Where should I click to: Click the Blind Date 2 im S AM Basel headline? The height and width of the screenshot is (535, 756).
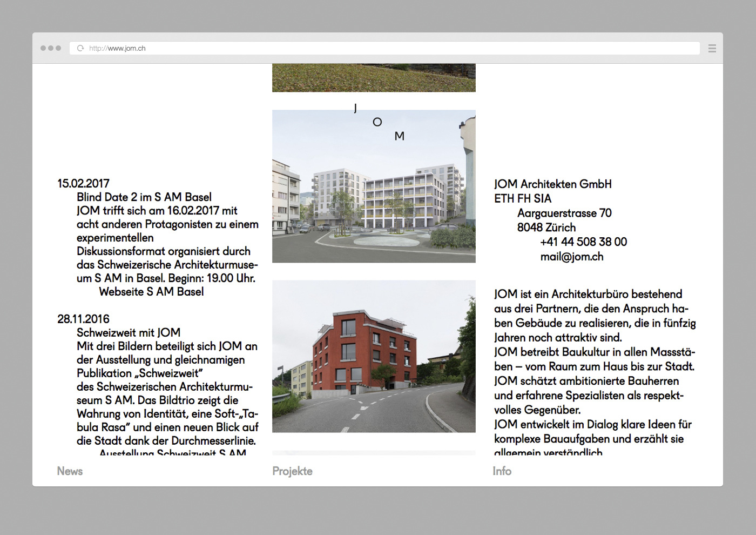pos(144,197)
